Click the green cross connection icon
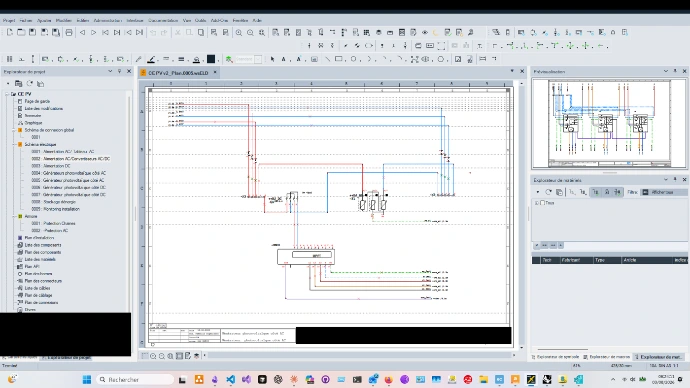The image size is (690, 388). [586, 46]
